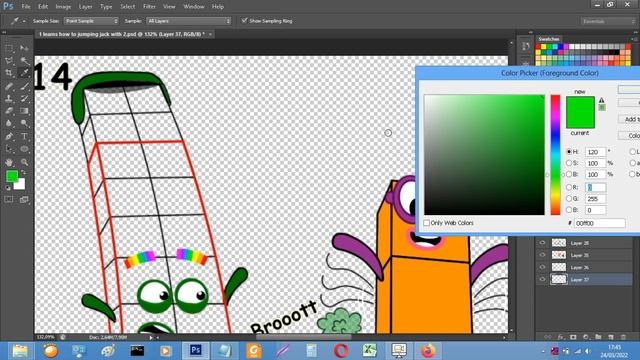Change the screen mode
The height and width of the screenshot is (360, 640).
click(x=24, y=199)
